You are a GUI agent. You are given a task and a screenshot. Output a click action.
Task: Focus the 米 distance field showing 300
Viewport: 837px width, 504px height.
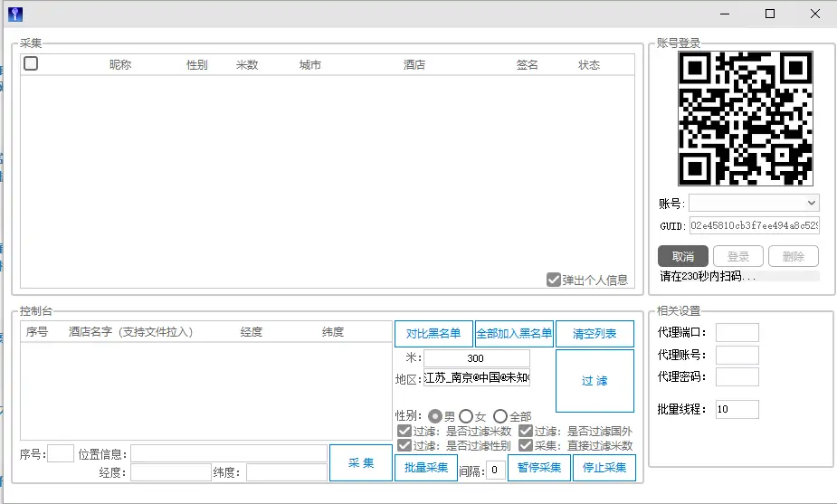[x=477, y=358]
